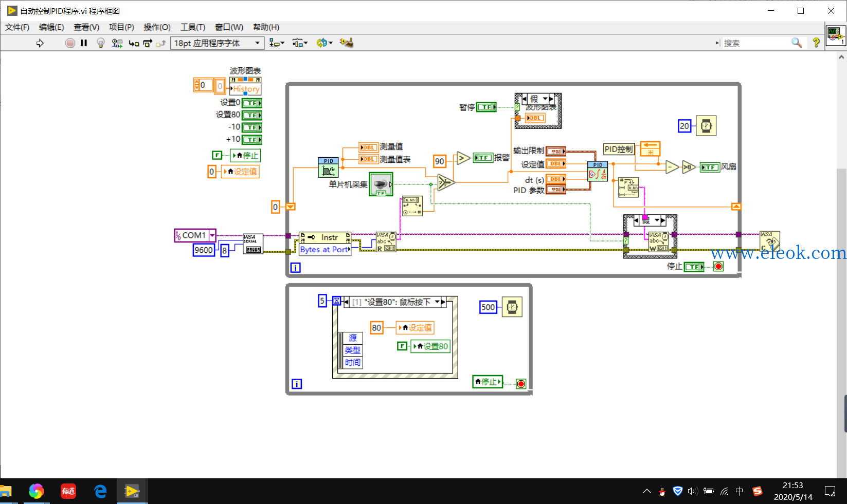This screenshot has width=847, height=504.
Task: Click the VISA Serial configure node
Action: (x=253, y=244)
